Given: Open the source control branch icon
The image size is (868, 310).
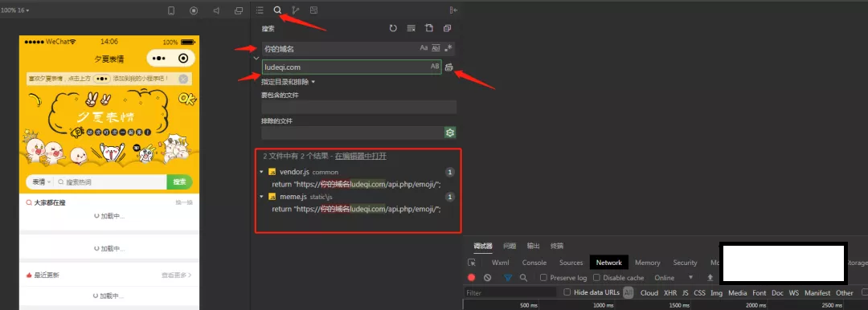Looking at the screenshot, I should pos(296,10).
